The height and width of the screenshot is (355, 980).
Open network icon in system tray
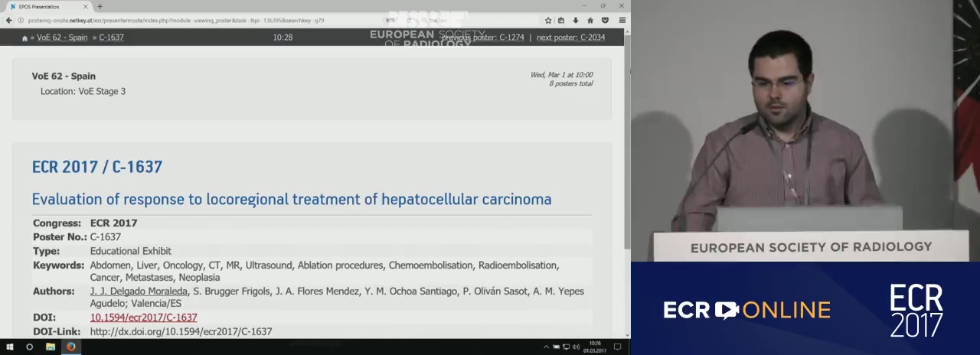point(567,347)
